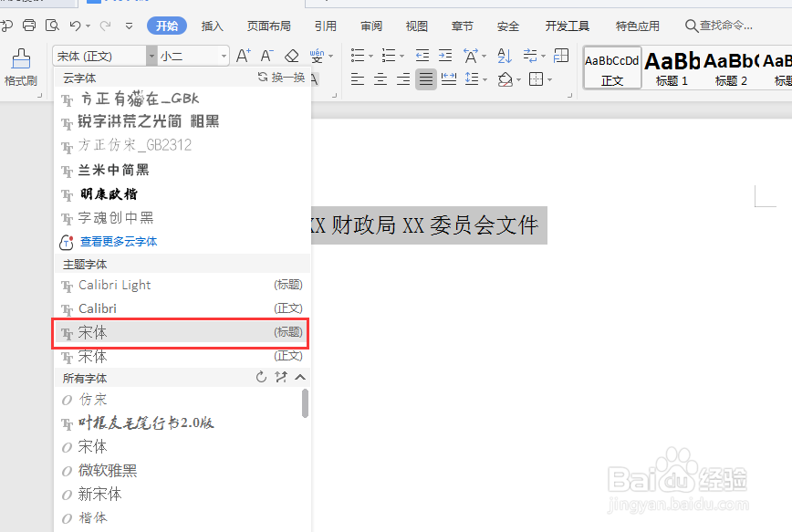
Task: Click the font name input field
Action: (x=100, y=56)
